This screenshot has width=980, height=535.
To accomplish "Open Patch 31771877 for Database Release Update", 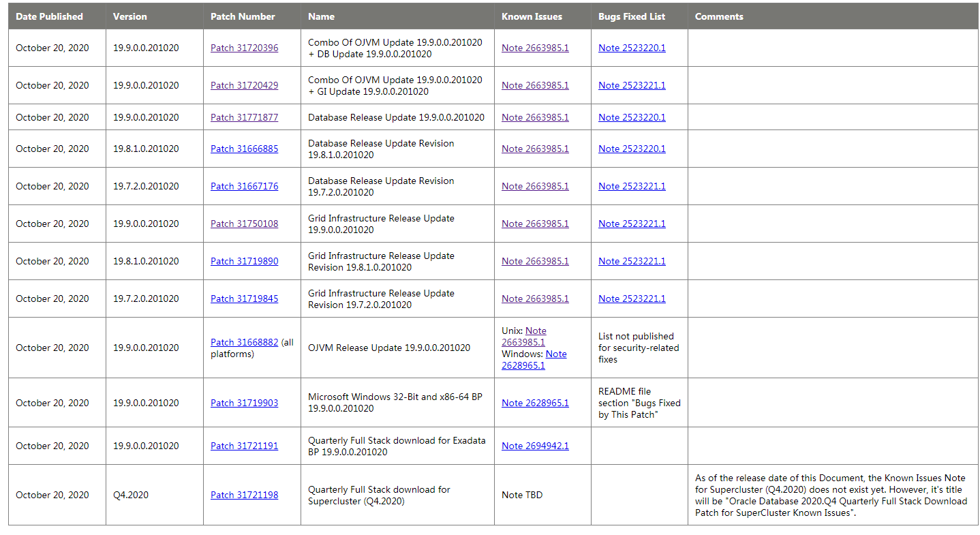I will tap(244, 117).
